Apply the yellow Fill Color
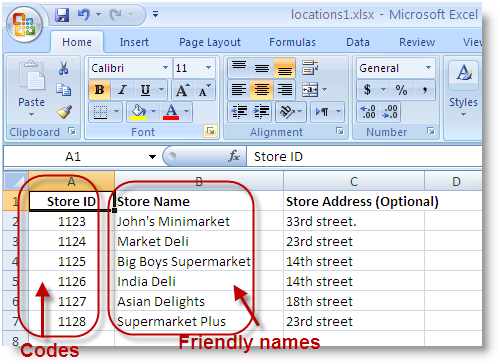The width and height of the screenshot is (500, 364). [x=138, y=112]
